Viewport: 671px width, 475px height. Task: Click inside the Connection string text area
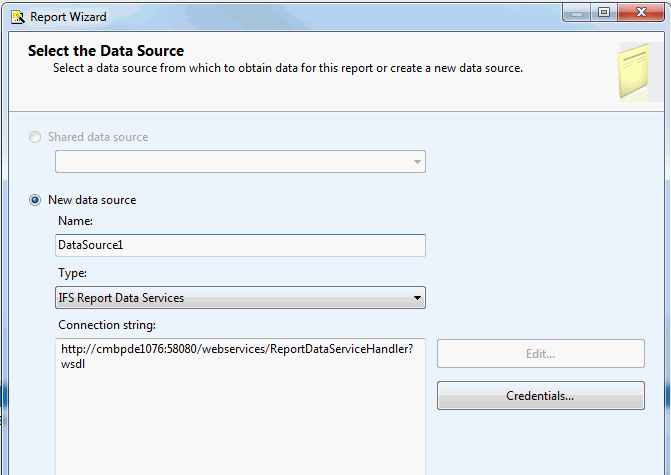click(240, 407)
